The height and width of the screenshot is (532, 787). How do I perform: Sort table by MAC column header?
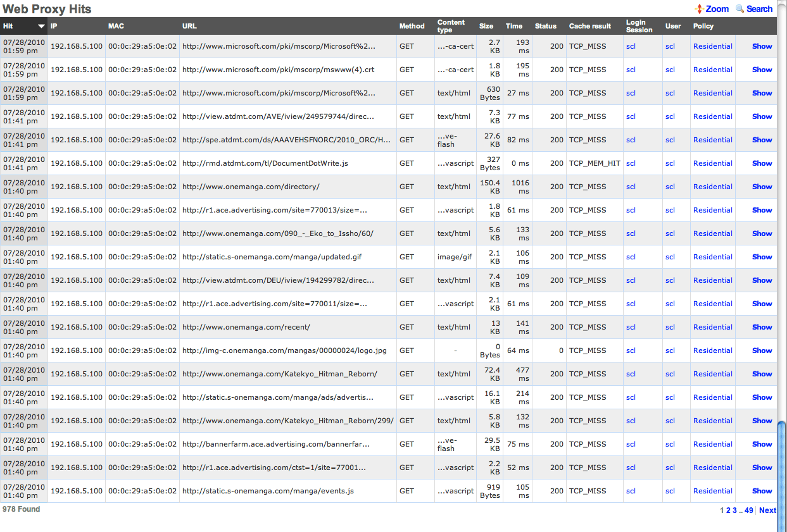point(116,26)
